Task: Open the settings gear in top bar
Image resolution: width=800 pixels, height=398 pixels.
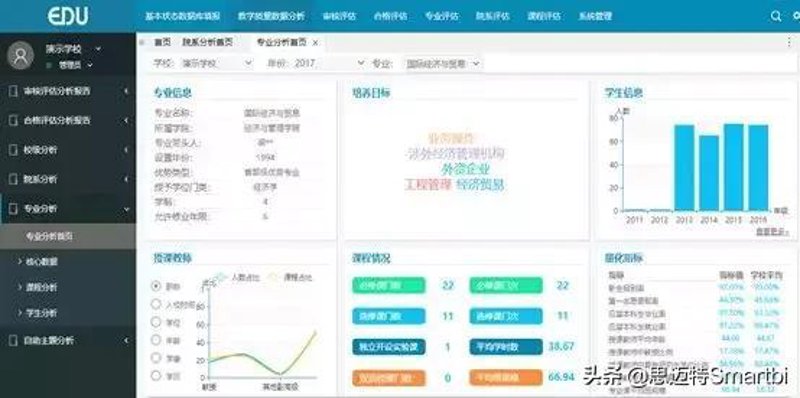Action: pos(797,16)
